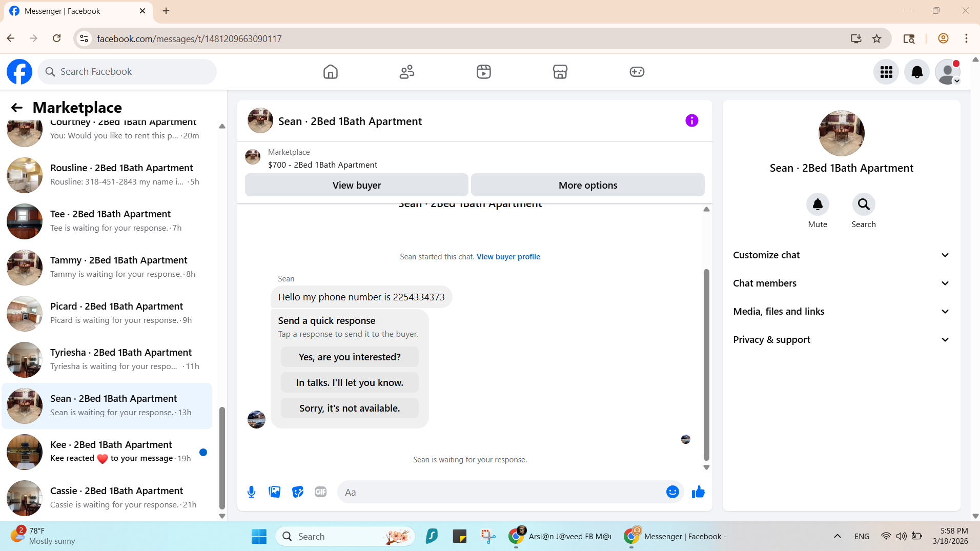Image resolution: width=980 pixels, height=551 pixels.
Task: Open notifications bell in header
Action: click(x=917, y=72)
